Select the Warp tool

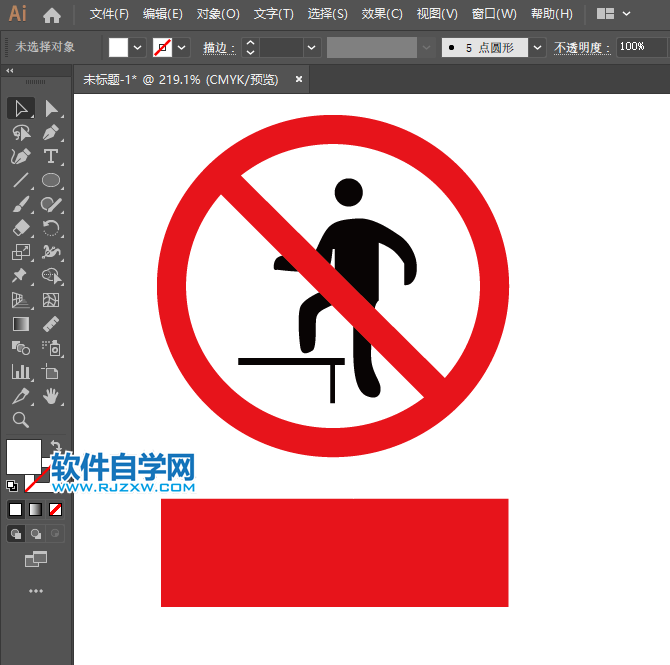(x=51, y=252)
